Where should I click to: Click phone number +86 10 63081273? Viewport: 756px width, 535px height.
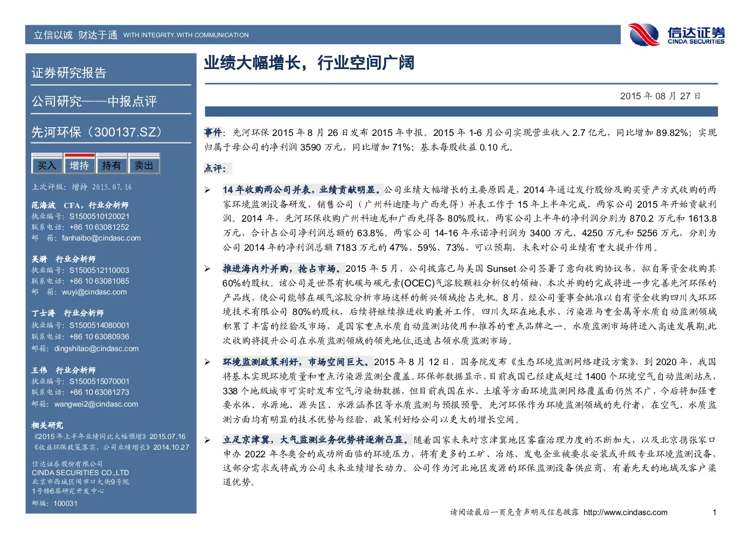pyautogui.click(x=99, y=392)
